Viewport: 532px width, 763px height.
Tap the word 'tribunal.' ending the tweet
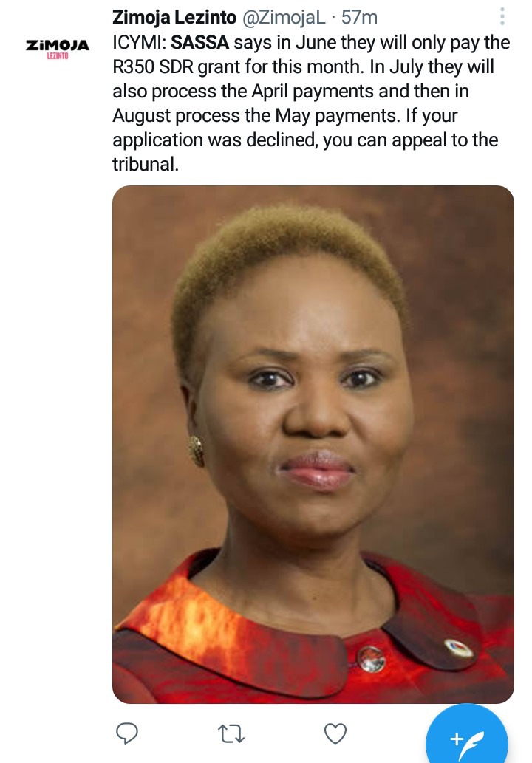(x=146, y=164)
